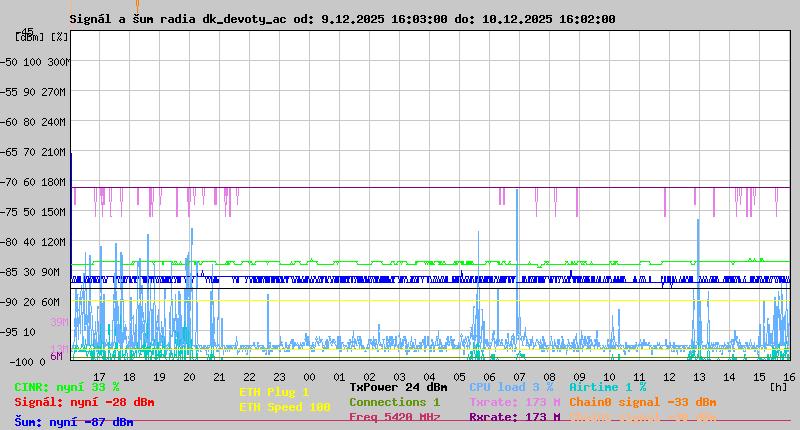Select the CPU load 3 % legend

(x=511, y=387)
